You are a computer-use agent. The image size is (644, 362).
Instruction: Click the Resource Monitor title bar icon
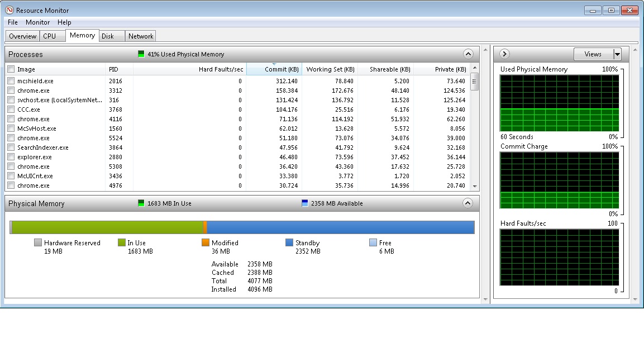[x=9, y=10]
